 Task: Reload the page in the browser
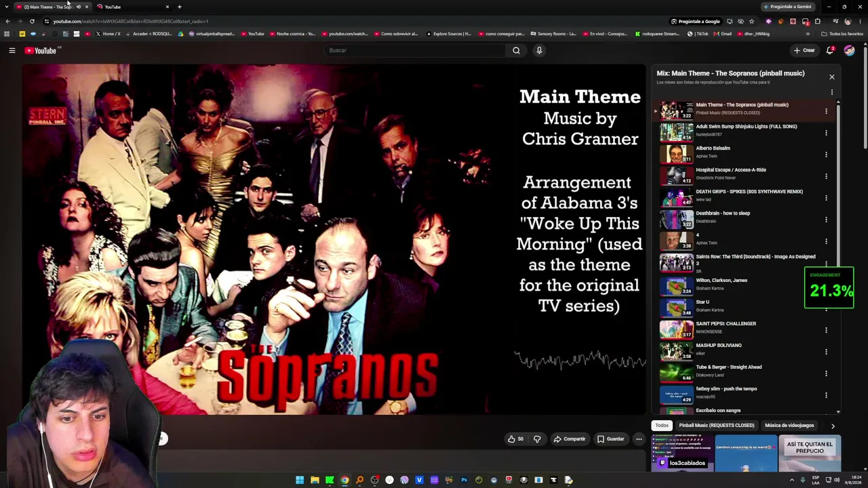click(32, 21)
